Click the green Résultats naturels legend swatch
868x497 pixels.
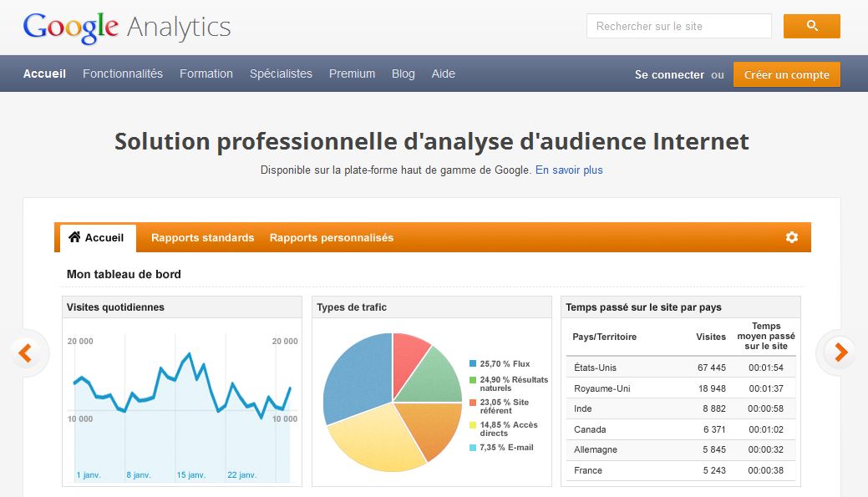473,380
